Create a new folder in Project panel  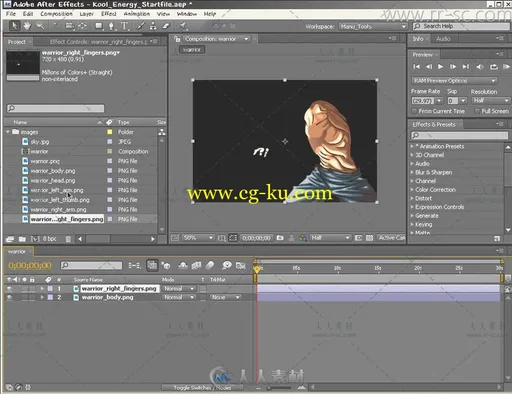pyautogui.click(x=22, y=239)
